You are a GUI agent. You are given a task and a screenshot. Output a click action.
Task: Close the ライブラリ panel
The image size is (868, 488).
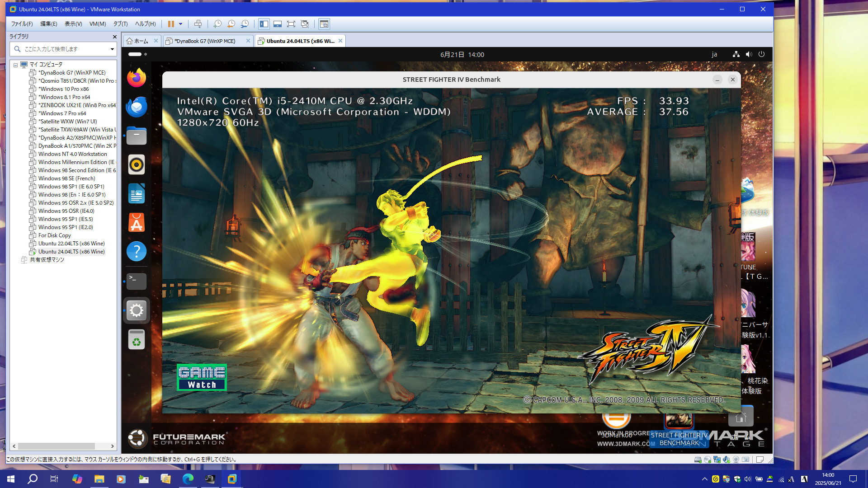click(114, 37)
